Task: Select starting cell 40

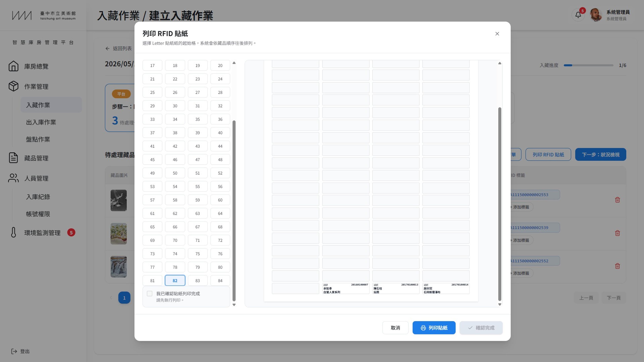Action: point(220,133)
